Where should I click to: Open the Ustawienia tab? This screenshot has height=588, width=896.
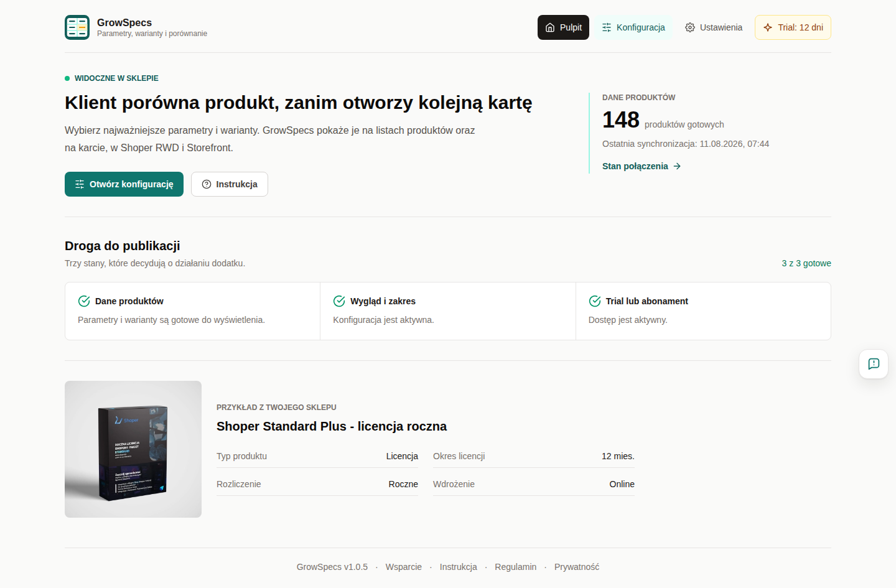click(x=714, y=27)
